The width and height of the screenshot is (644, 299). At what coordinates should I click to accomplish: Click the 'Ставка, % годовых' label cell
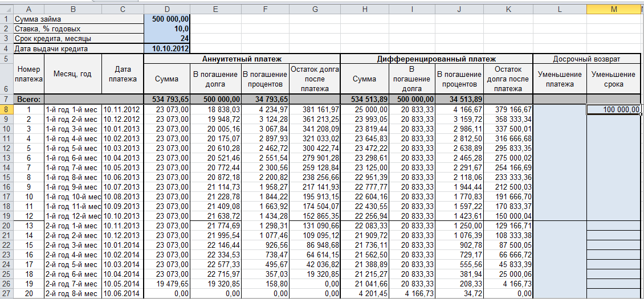(x=79, y=28)
